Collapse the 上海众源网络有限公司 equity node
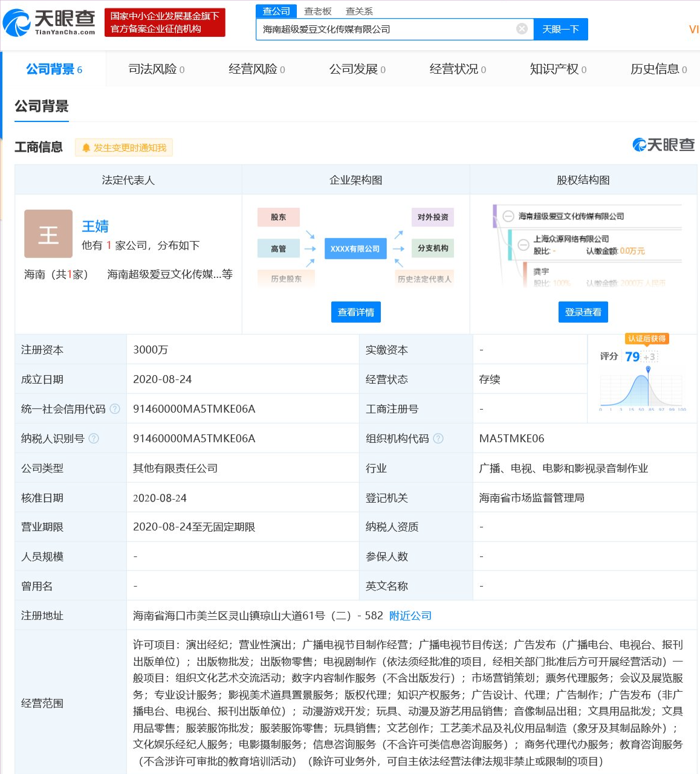The width and height of the screenshot is (700, 774). [x=523, y=245]
